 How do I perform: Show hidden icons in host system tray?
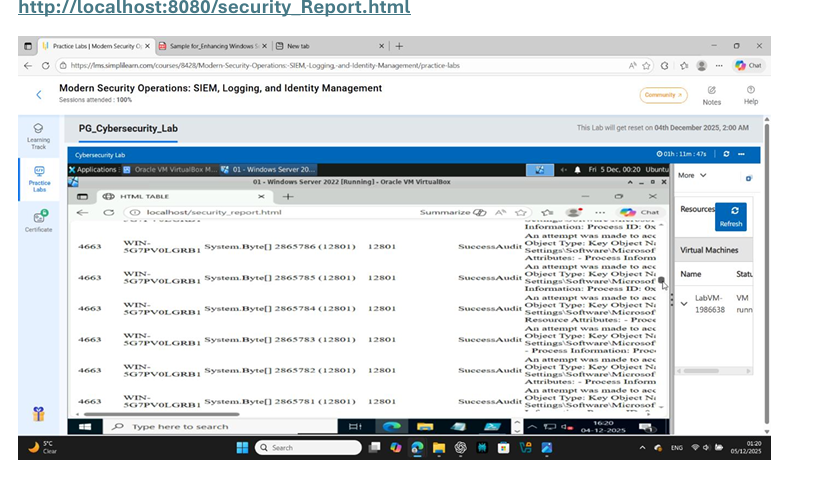(642, 447)
